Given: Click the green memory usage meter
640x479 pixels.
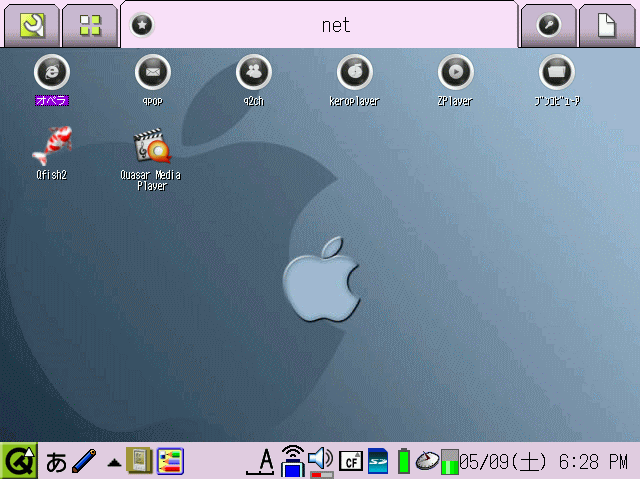Looking at the screenshot, I should pos(449,462).
